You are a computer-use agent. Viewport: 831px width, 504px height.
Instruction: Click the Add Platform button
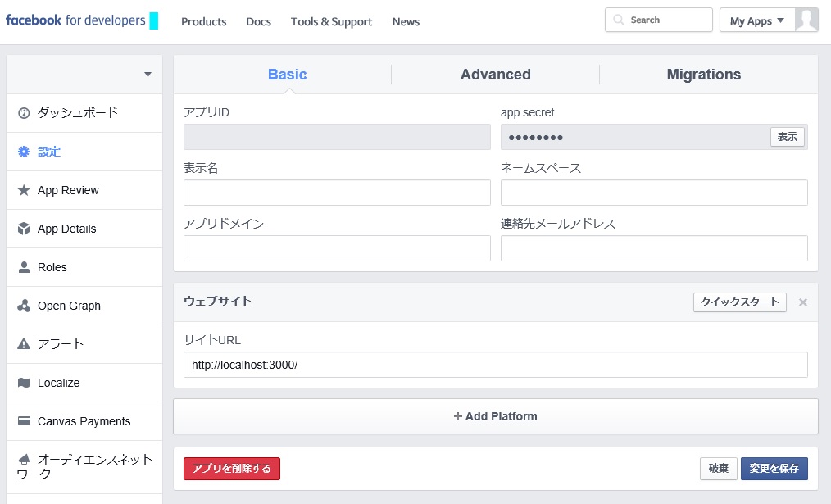[x=496, y=416]
